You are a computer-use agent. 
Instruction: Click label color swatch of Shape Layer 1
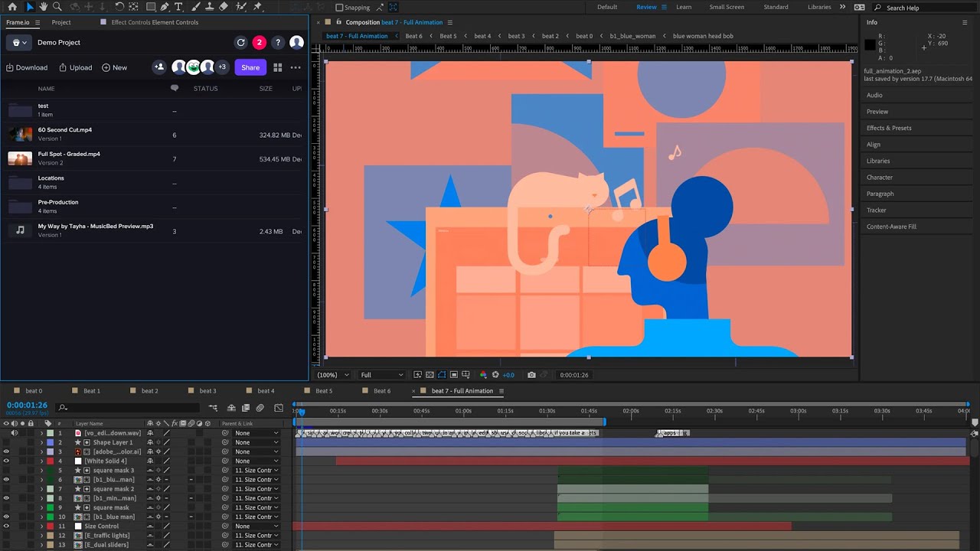(50, 442)
